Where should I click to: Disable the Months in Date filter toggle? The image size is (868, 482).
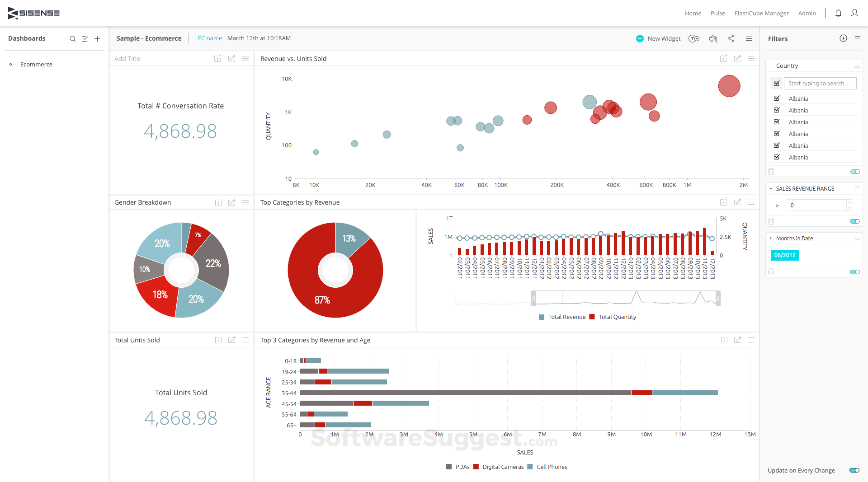(854, 271)
